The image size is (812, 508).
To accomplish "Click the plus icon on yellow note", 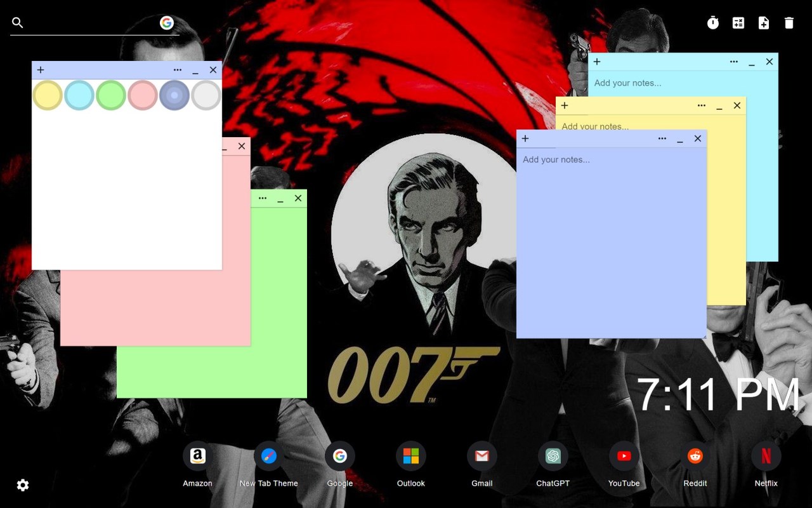I will tap(565, 105).
